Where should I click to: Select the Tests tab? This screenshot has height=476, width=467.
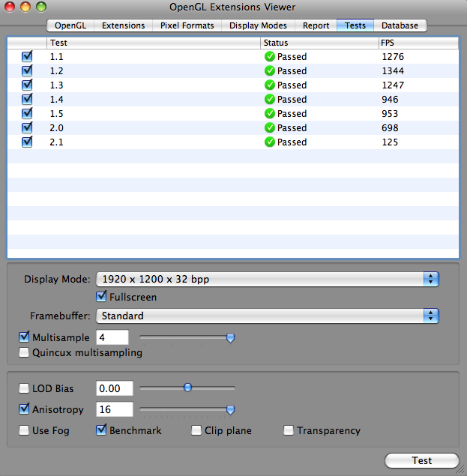point(355,25)
